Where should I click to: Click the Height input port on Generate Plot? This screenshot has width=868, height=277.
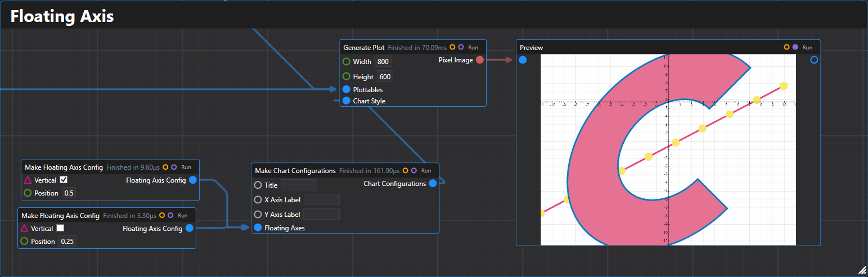[x=347, y=76]
